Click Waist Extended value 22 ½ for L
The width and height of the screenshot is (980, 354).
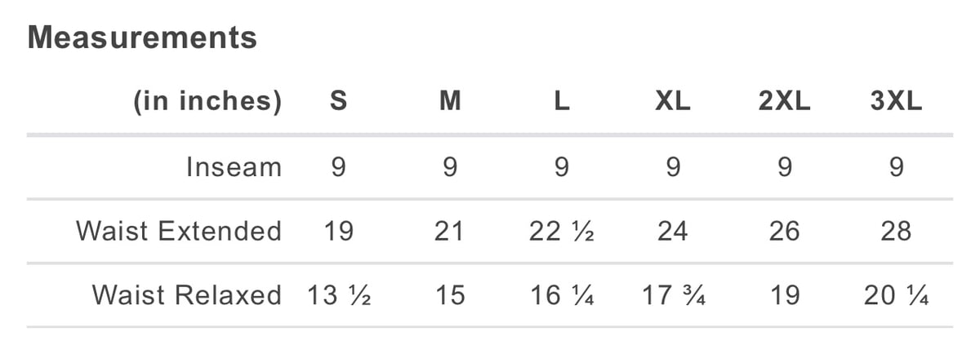pyautogui.click(x=561, y=231)
